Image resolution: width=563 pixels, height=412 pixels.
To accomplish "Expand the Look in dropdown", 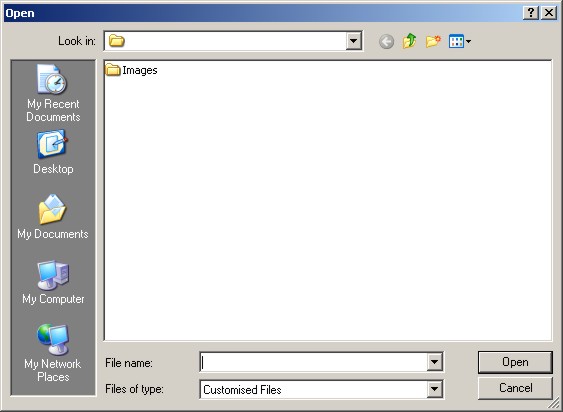I will [x=353, y=41].
